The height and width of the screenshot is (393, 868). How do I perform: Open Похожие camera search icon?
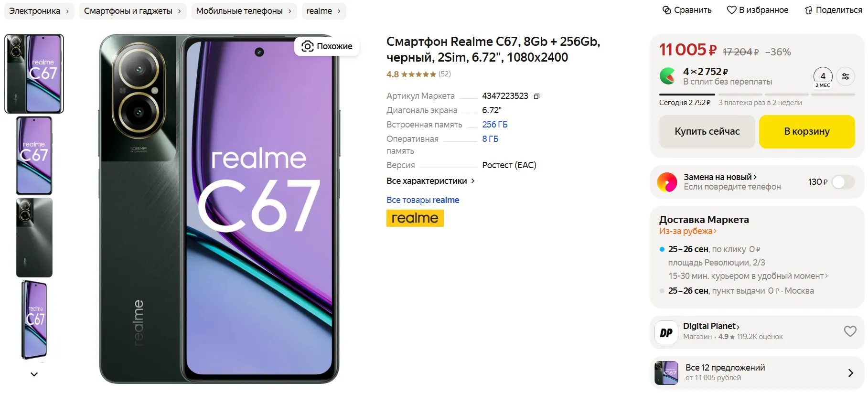click(x=308, y=46)
